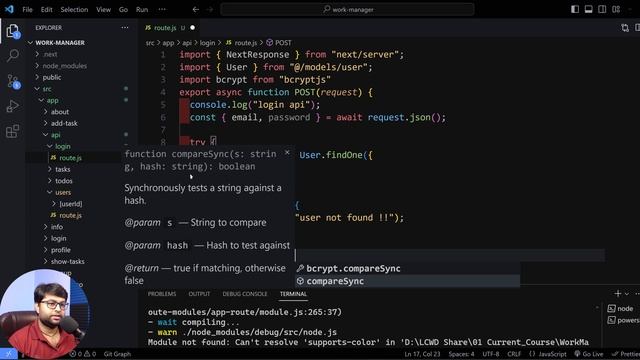The width and height of the screenshot is (640, 360).
Task: Choose bcrypt.compareSync suggestion
Action: tap(407, 269)
